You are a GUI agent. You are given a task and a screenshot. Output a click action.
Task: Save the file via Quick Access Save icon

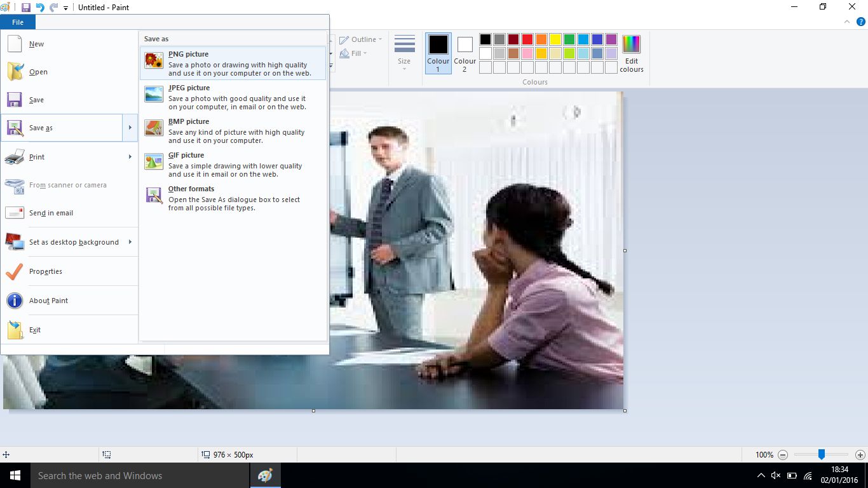coord(25,7)
